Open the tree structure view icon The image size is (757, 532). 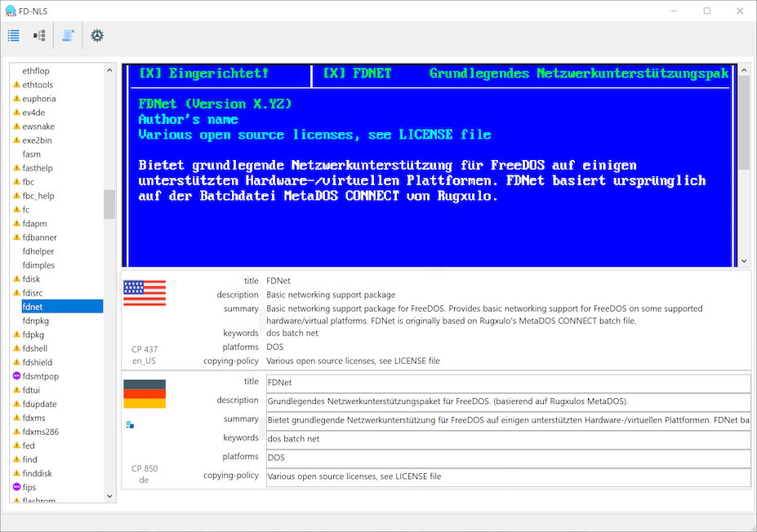[39, 36]
